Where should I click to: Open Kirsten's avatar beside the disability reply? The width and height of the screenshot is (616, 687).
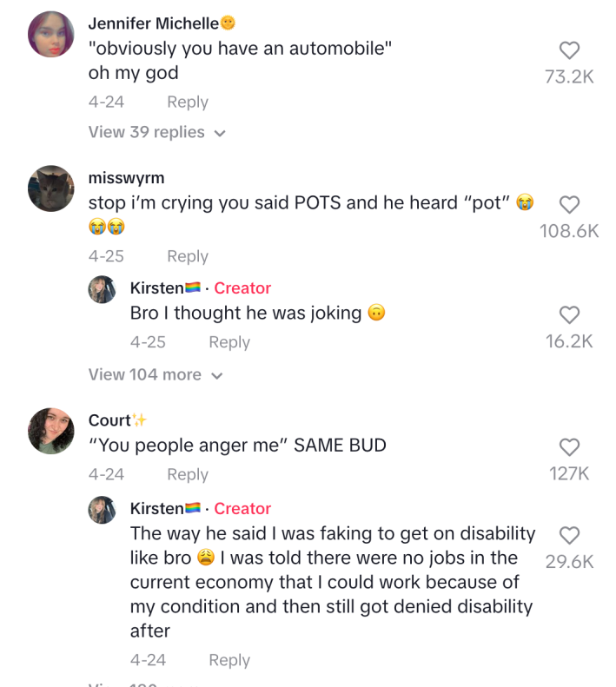(x=103, y=510)
